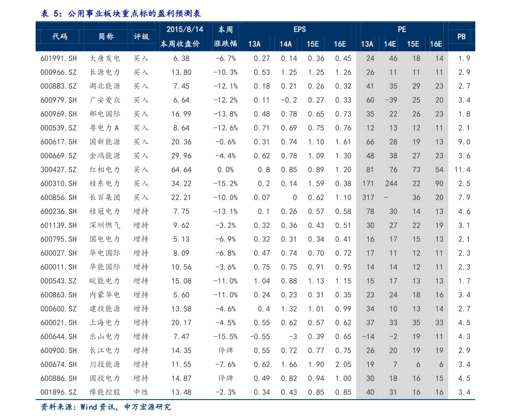The width and height of the screenshot is (531, 420).
Task: Click the 涨跌幅 header
Action: 226,43
